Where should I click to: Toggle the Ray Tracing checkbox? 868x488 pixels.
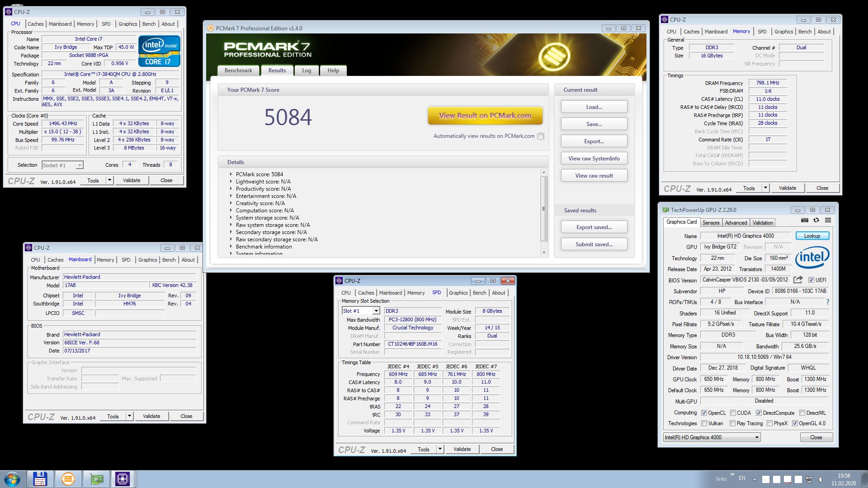pos(732,423)
